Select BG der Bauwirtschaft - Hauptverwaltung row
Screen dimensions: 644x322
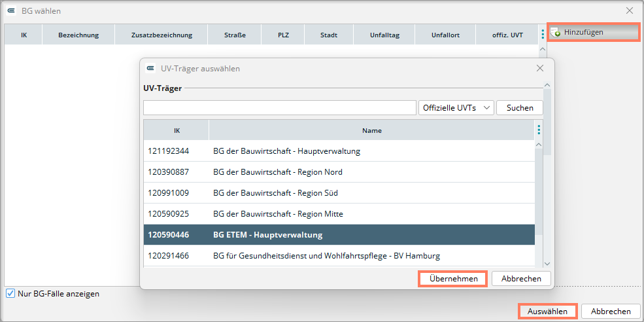[x=339, y=151]
